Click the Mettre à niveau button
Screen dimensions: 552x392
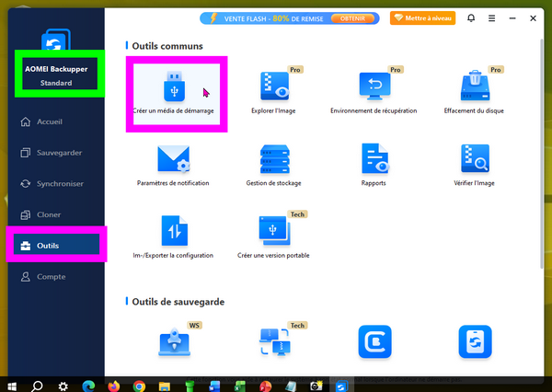pos(423,17)
